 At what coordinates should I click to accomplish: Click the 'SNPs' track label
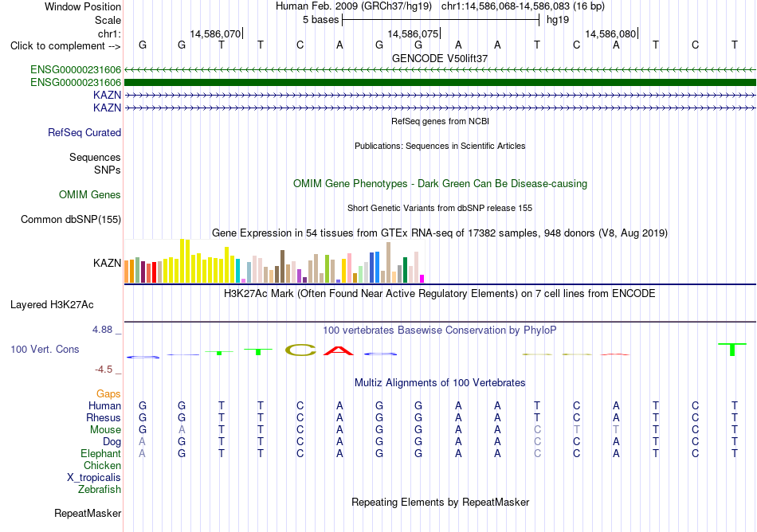pyautogui.click(x=108, y=170)
